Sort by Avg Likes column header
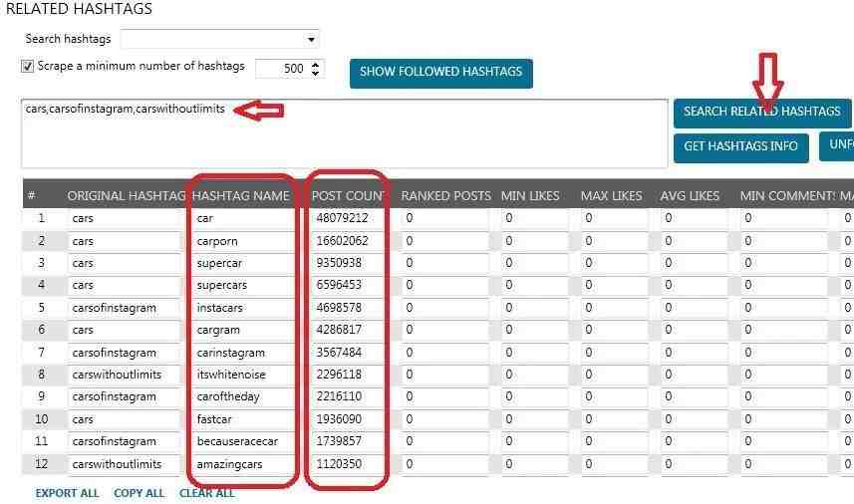 click(x=690, y=196)
